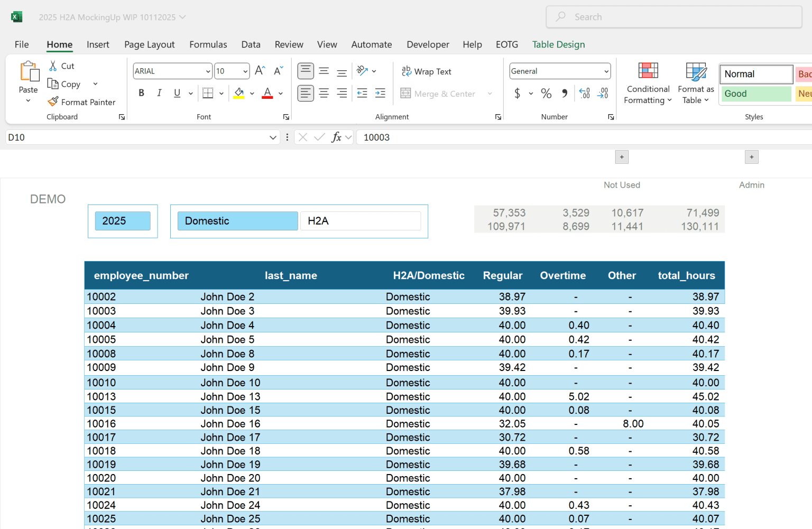Screen dimensions: 812x529
Task: Click the Cut icon
Action: (x=53, y=66)
